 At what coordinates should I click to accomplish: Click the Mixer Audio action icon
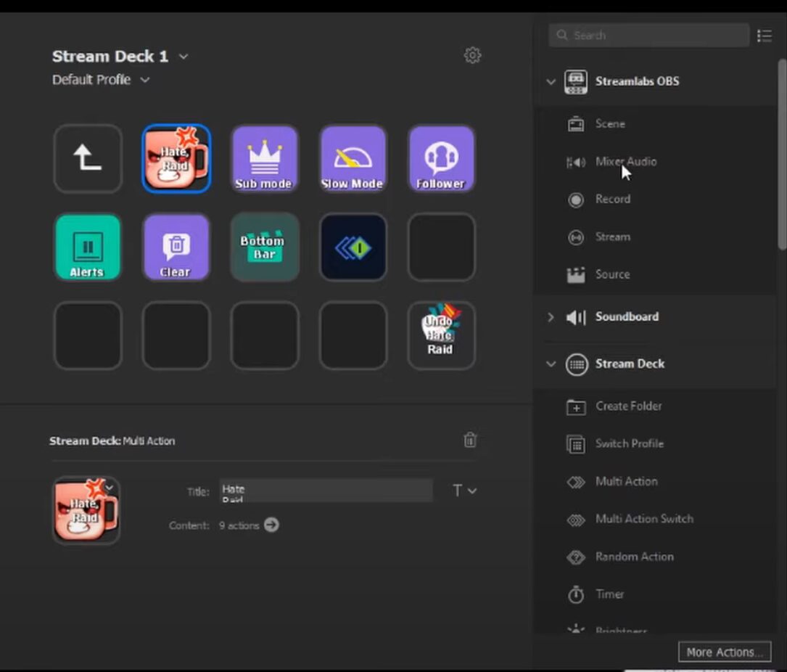point(576,162)
